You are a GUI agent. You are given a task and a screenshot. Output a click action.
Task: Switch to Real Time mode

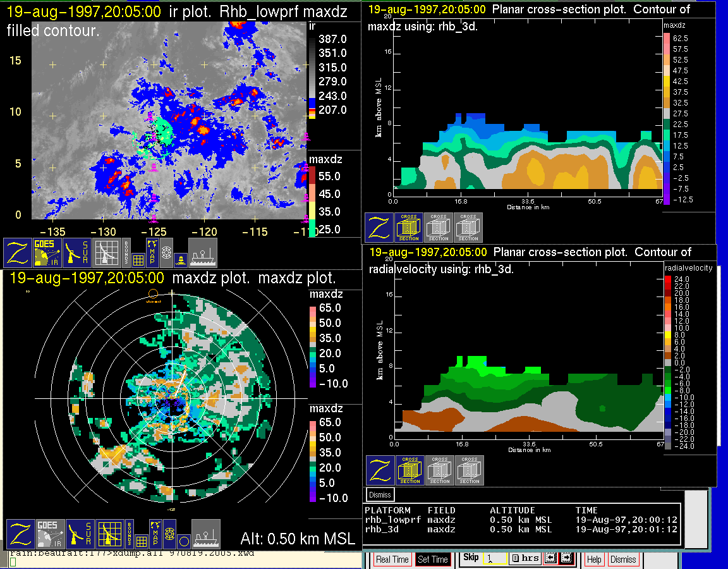[x=392, y=560]
